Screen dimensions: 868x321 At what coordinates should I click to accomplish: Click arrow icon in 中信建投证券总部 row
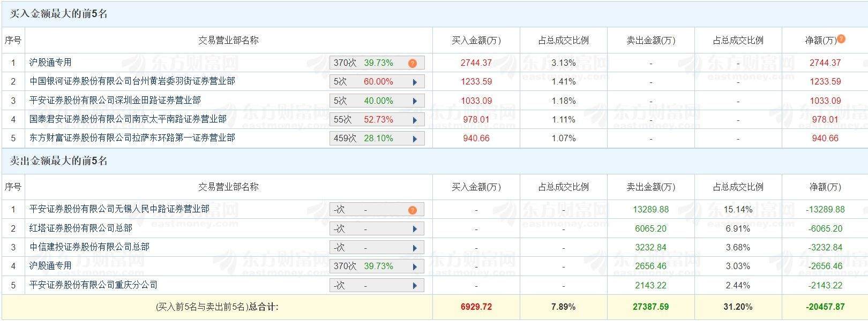415,248
